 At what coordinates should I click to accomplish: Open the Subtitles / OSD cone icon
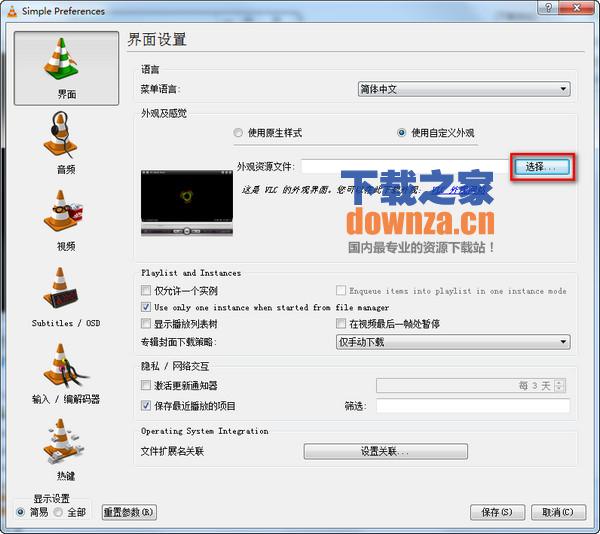(x=60, y=288)
